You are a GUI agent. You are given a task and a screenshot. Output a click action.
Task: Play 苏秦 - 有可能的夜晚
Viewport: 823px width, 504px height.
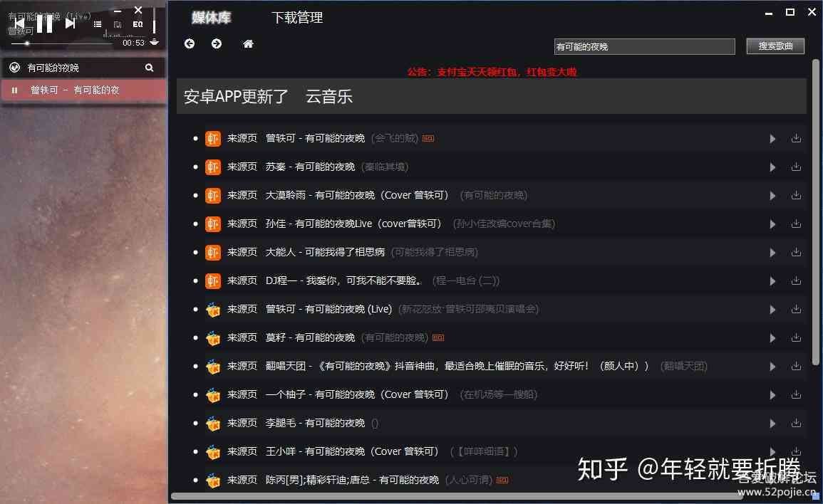(x=772, y=167)
